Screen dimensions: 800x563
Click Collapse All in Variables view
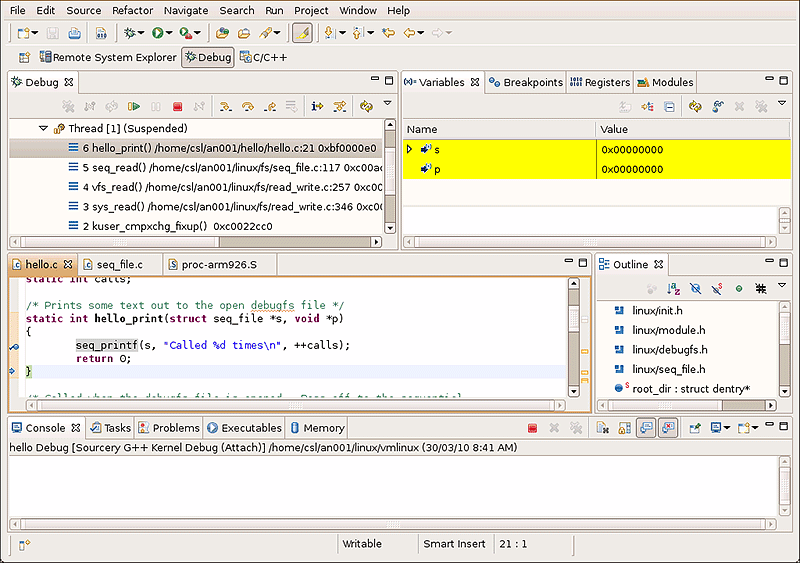[670, 106]
